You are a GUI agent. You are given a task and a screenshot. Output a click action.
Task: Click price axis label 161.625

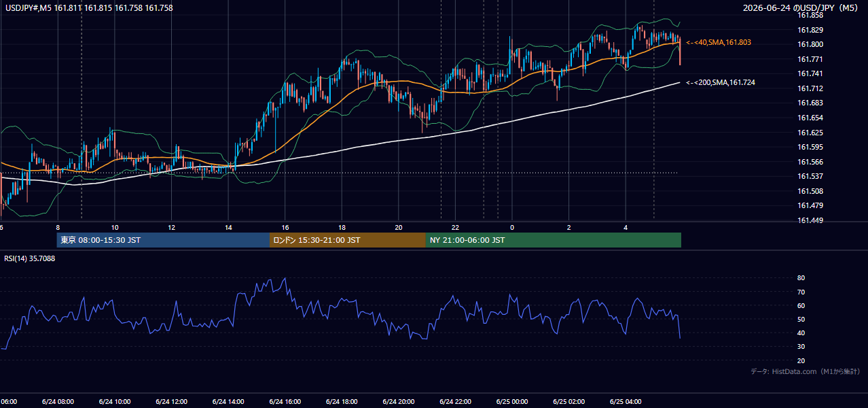click(810, 133)
